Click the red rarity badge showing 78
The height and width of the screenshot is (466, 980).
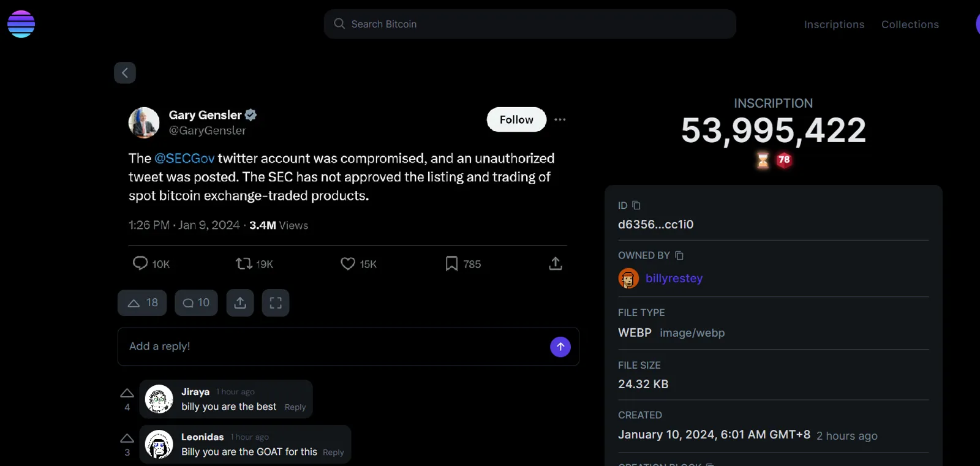tap(784, 160)
